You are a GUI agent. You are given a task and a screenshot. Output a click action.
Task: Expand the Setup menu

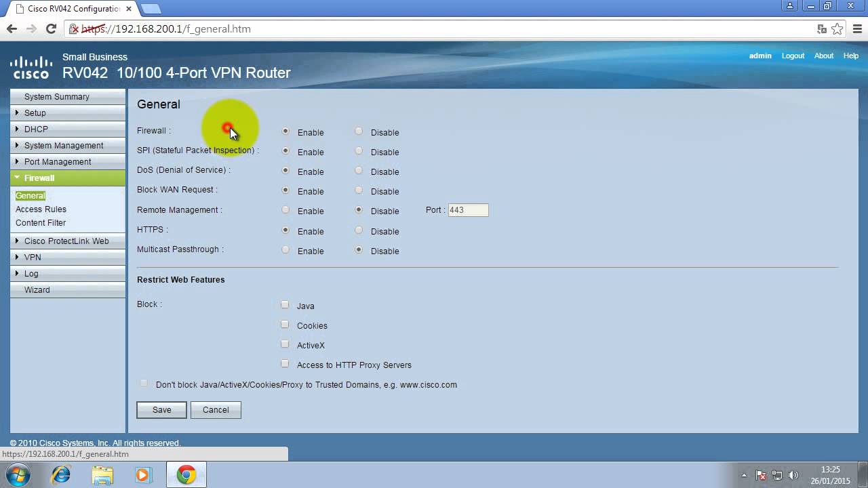click(x=68, y=113)
